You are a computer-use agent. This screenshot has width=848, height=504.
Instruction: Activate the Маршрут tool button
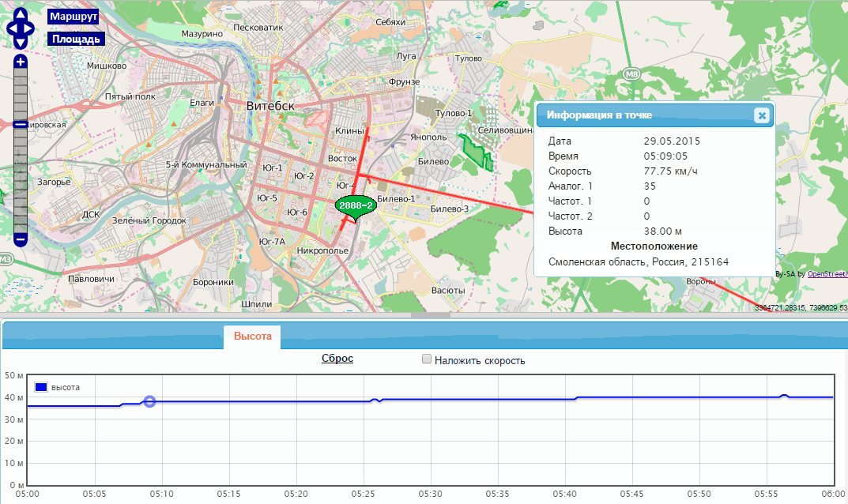point(73,17)
